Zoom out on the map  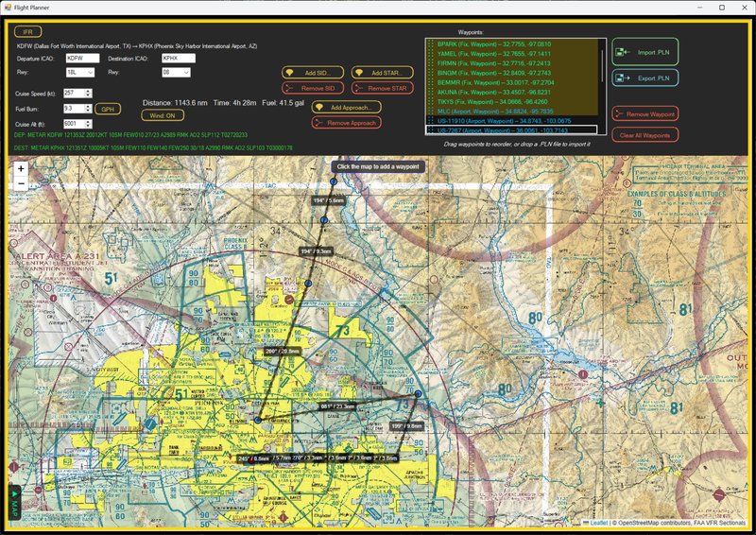click(x=21, y=183)
